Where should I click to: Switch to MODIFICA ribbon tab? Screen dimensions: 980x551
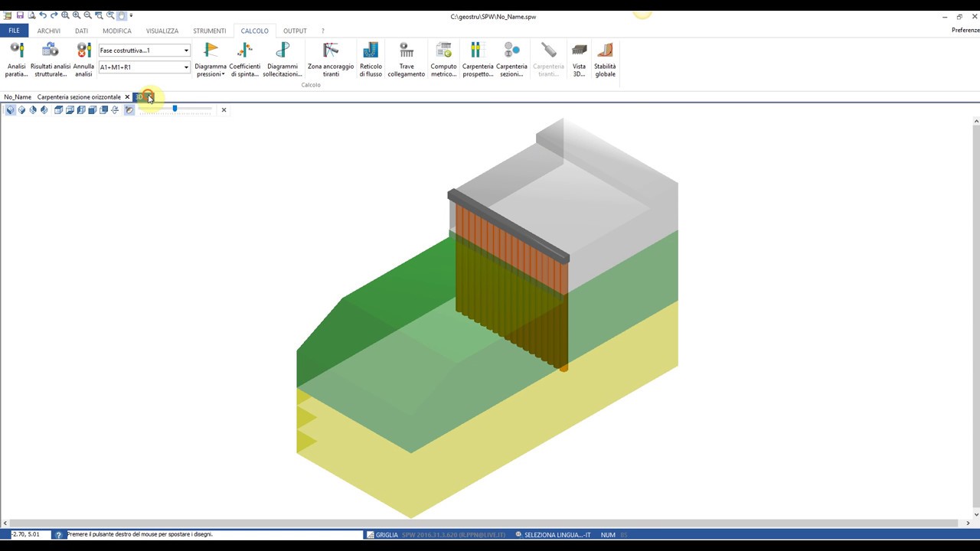point(117,31)
